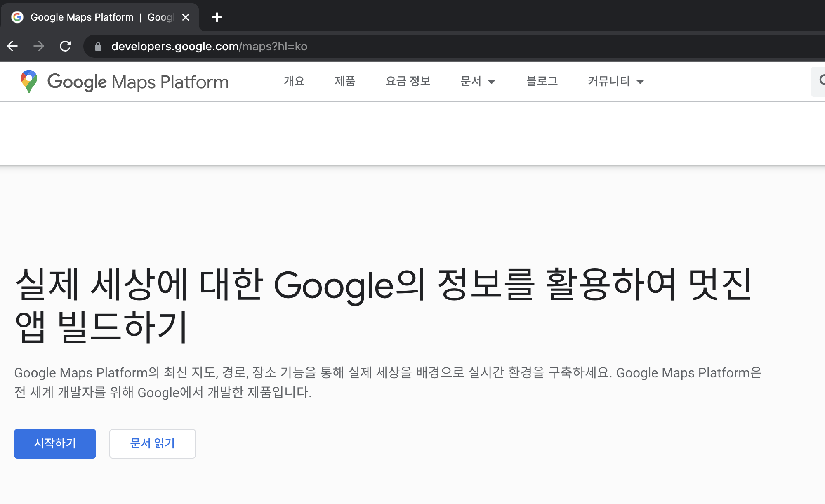The width and height of the screenshot is (825, 504).
Task: Expand the 커뮤니티 dropdown arrow
Action: click(x=640, y=82)
